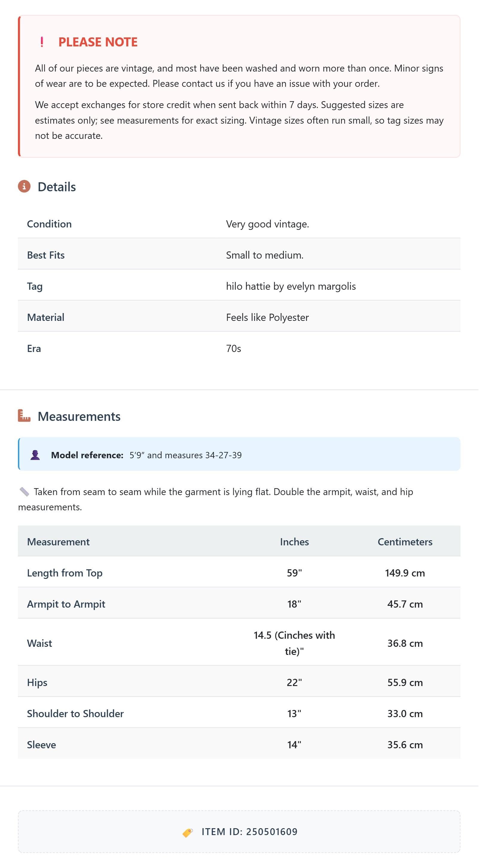The height and width of the screenshot is (868, 479).
Task: Click the Length from Top row label
Action: 65,573
